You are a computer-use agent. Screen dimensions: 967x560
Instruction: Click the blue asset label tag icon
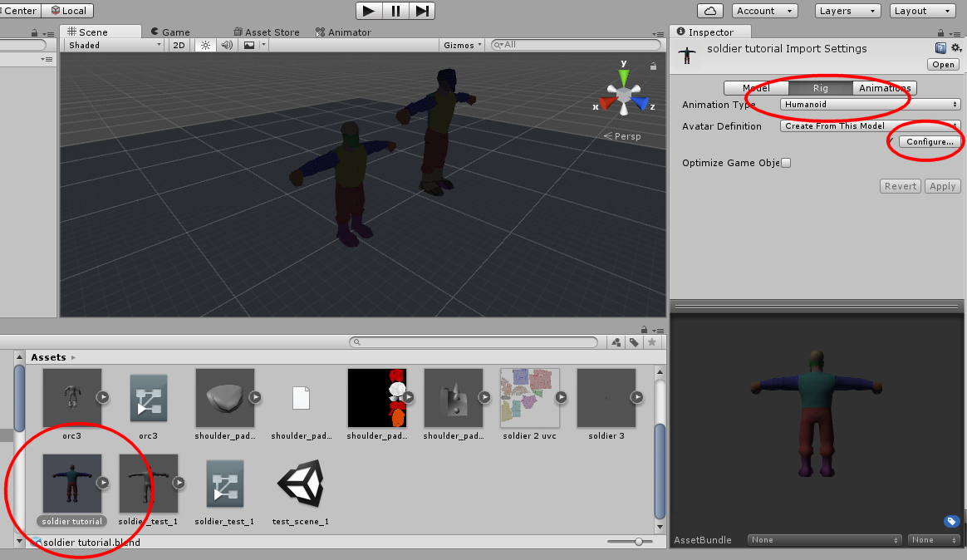click(951, 521)
